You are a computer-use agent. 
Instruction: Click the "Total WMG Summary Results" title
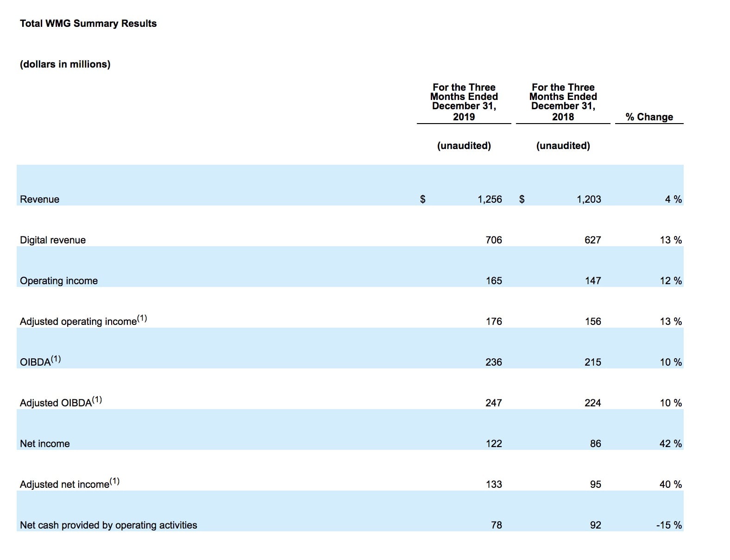pyautogui.click(x=88, y=24)
